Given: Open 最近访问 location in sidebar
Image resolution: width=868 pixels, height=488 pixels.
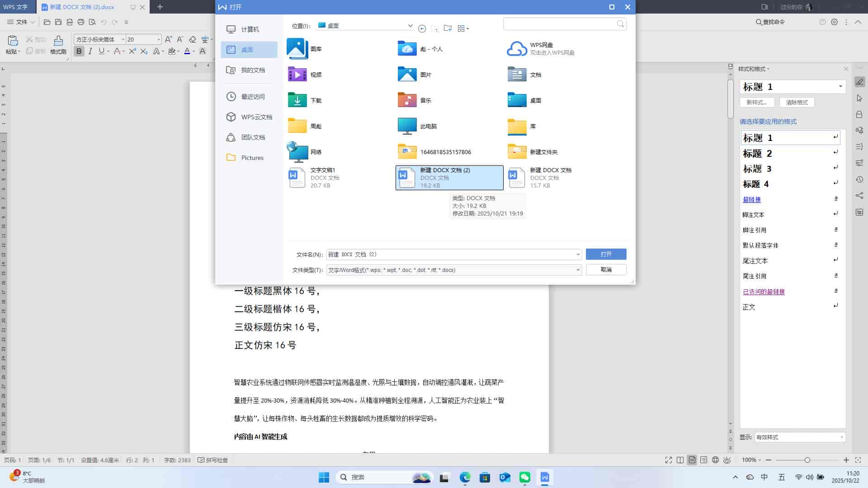Looking at the screenshot, I should click(249, 97).
